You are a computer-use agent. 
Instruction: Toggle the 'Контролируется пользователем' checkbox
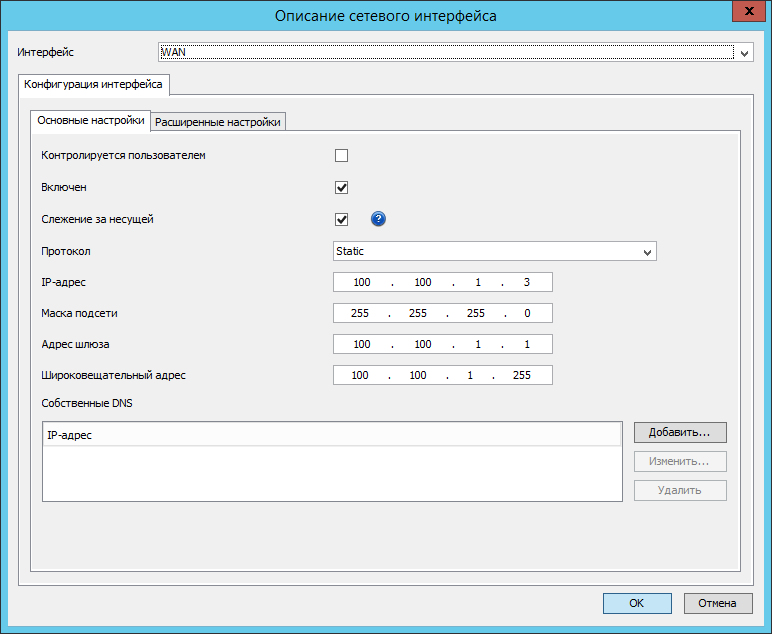click(x=341, y=155)
